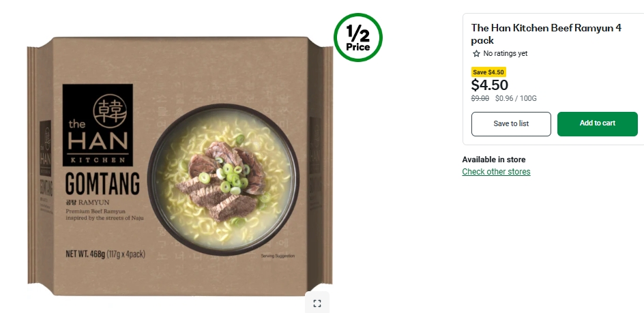Click the star rating icon
644x313 pixels.
(x=476, y=53)
